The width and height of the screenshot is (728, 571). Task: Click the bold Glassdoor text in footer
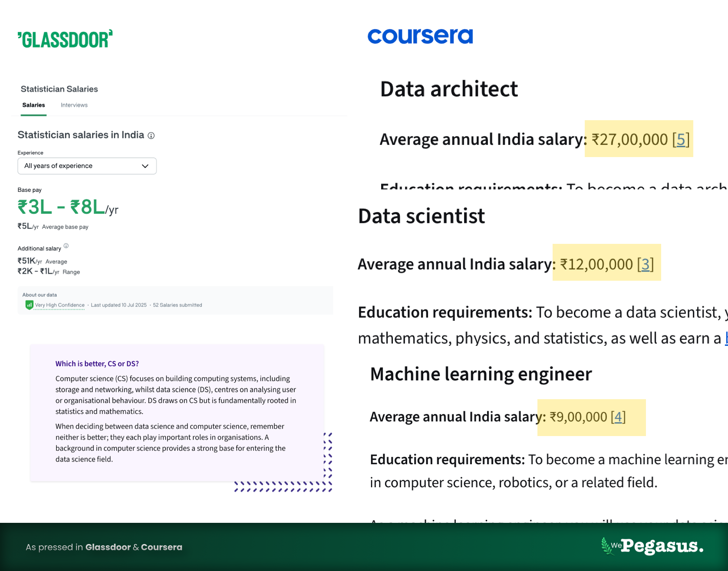point(108,547)
